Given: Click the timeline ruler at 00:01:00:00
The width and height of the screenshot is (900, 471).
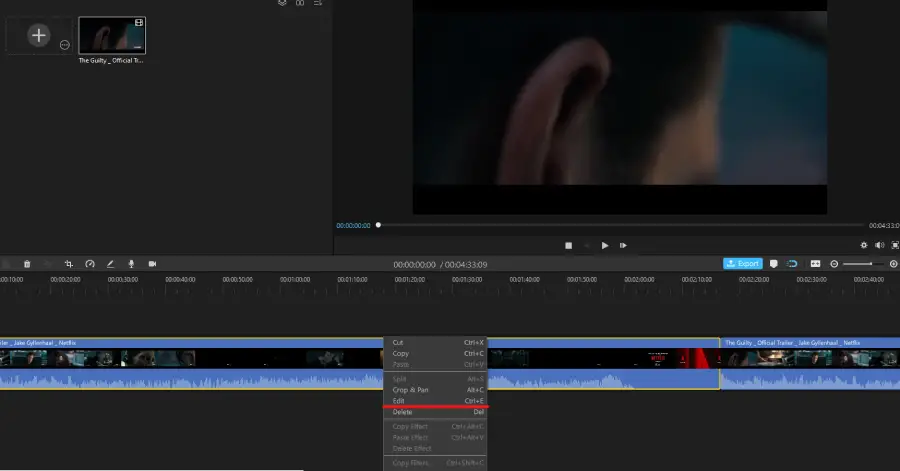Looking at the screenshot, I should tap(295, 280).
